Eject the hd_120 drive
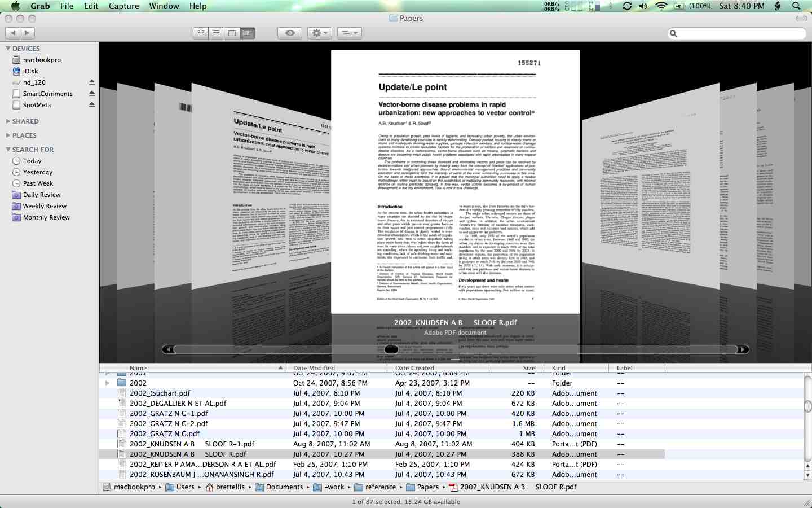812x508 pixels. tap(92, 82)
